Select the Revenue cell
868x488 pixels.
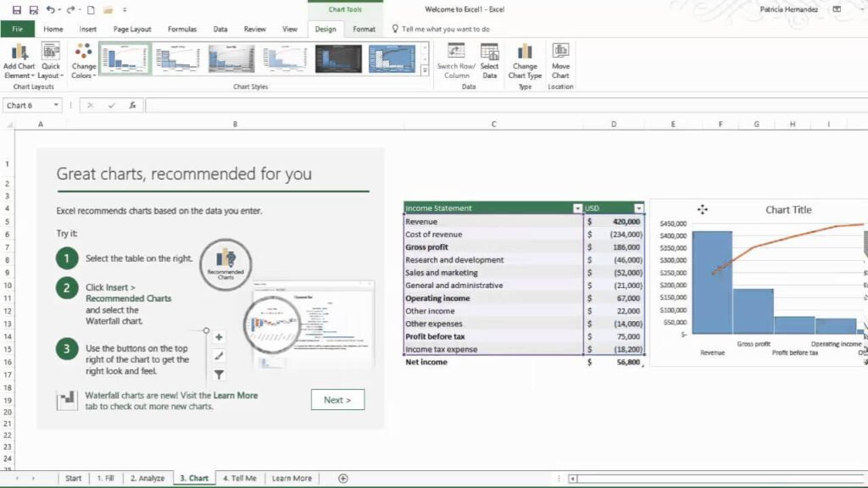[x=493, y=221]
